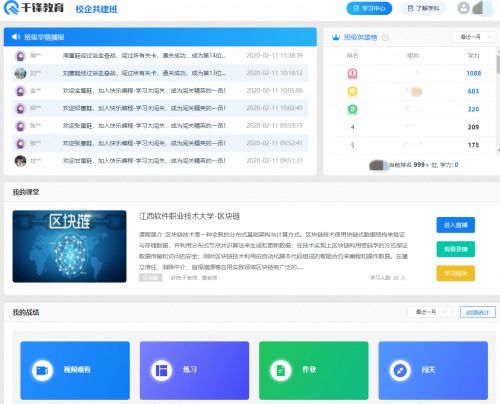The height and width of the screenshot is (404, 500).
Task: Click the 学力 column header
Action: (x=473, y=55)
